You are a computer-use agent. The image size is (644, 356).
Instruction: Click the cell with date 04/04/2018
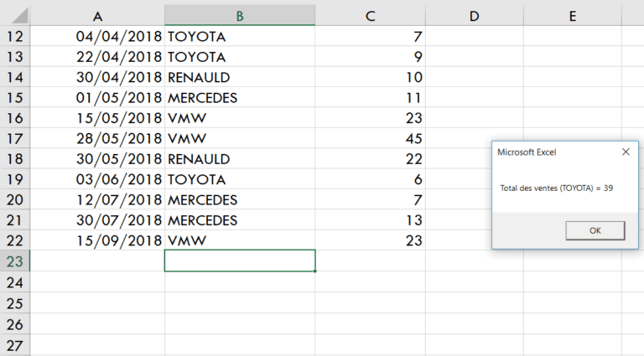[97, 36]
